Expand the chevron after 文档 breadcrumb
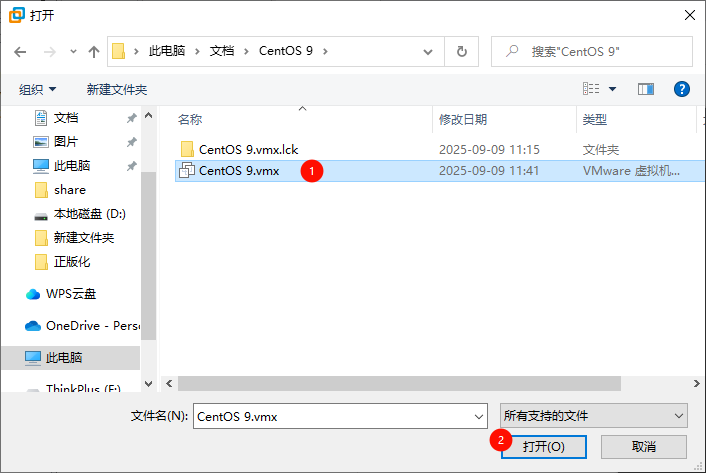 click(x=246, y=51)
